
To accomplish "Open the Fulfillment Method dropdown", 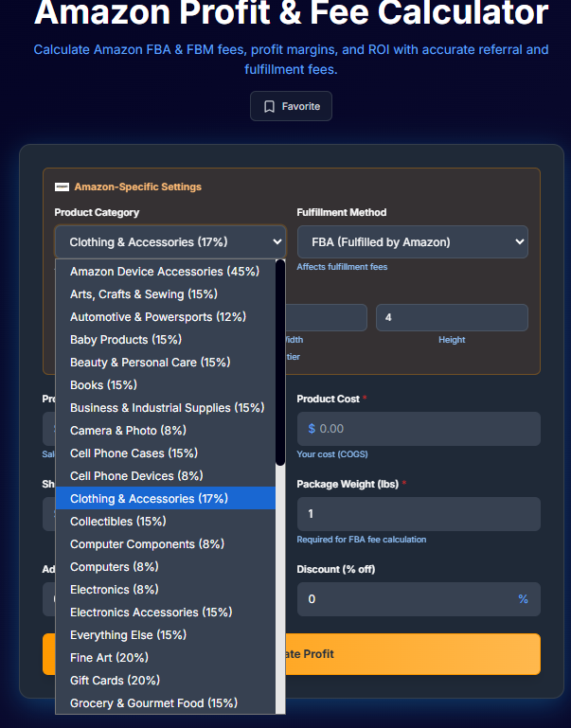I will (x=412, y=242).
